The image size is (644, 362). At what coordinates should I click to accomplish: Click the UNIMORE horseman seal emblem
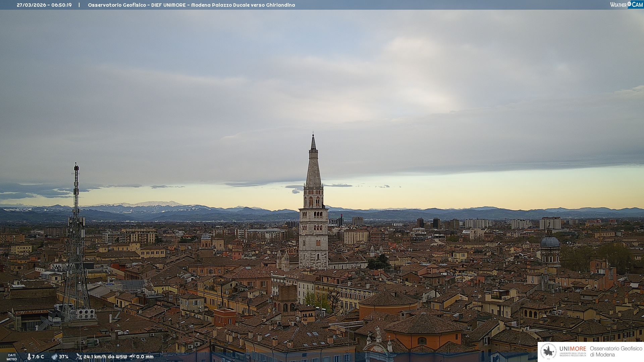click(548, 351)
